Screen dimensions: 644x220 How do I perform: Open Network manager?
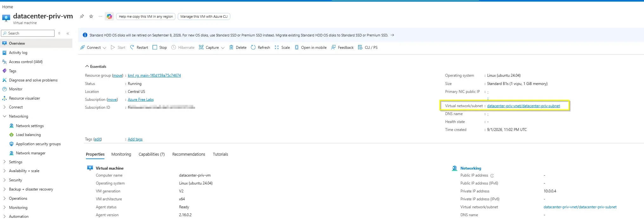pos(30,153)
